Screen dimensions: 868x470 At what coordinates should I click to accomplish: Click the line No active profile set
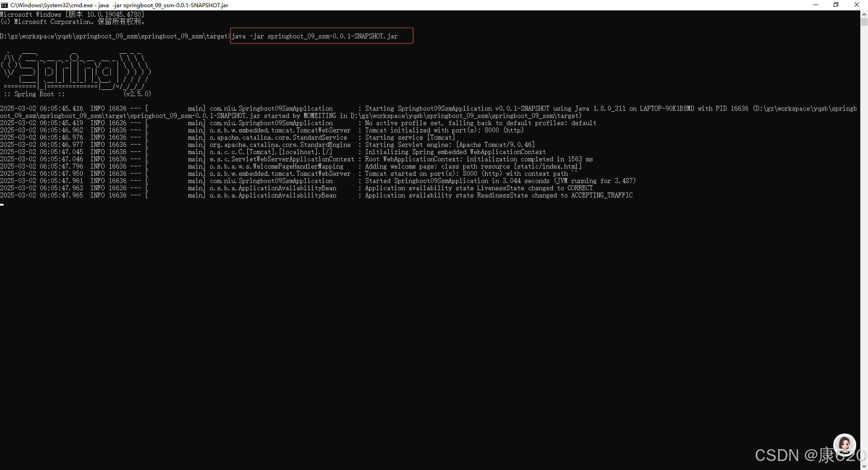tap(298, 123)
